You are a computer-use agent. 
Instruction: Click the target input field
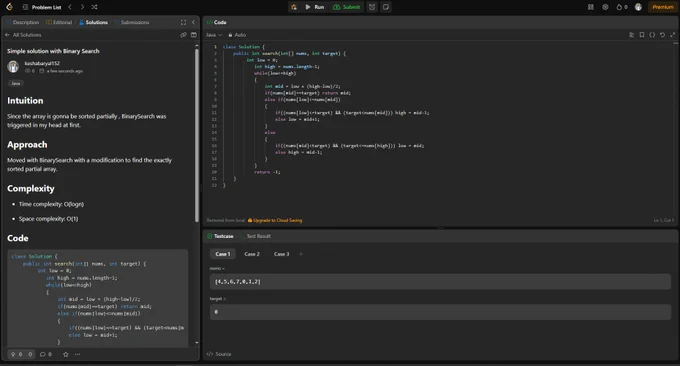[440, 312]
